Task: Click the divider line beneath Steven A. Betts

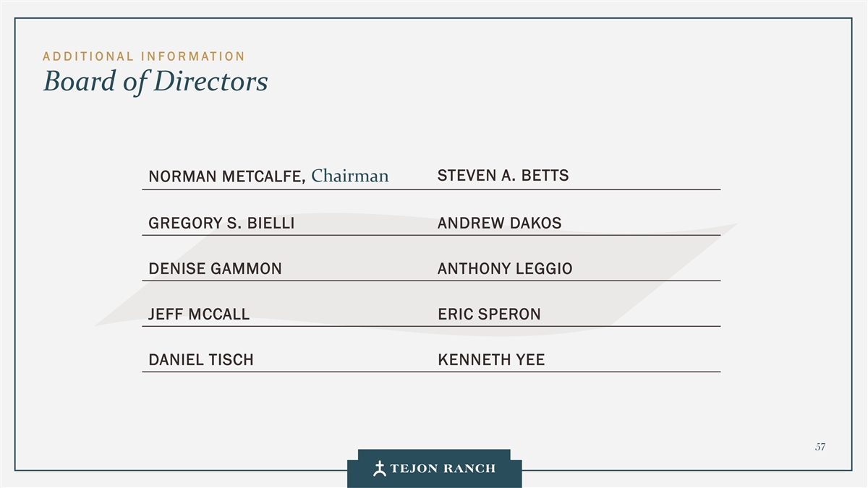Action: [579, 189]
